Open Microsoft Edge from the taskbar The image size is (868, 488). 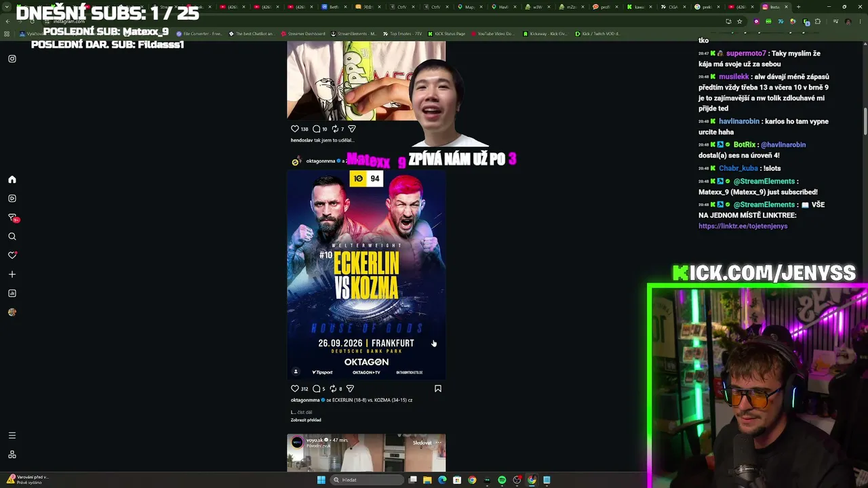(442, 480)
